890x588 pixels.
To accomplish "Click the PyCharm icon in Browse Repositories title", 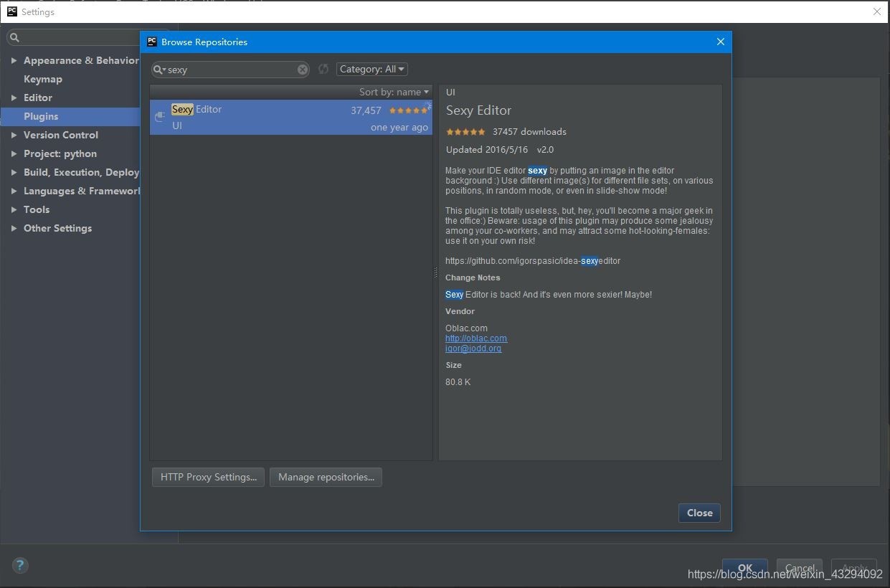I will 152,42.
